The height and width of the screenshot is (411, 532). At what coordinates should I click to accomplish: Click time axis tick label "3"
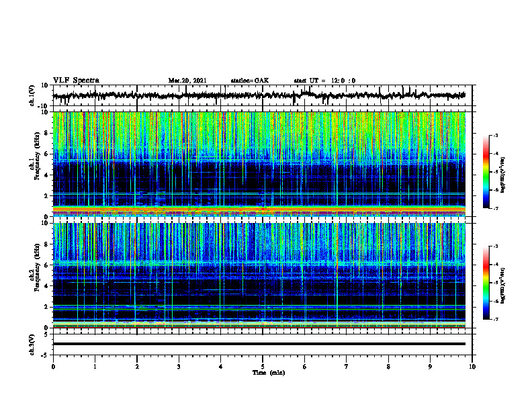point(179,367)
